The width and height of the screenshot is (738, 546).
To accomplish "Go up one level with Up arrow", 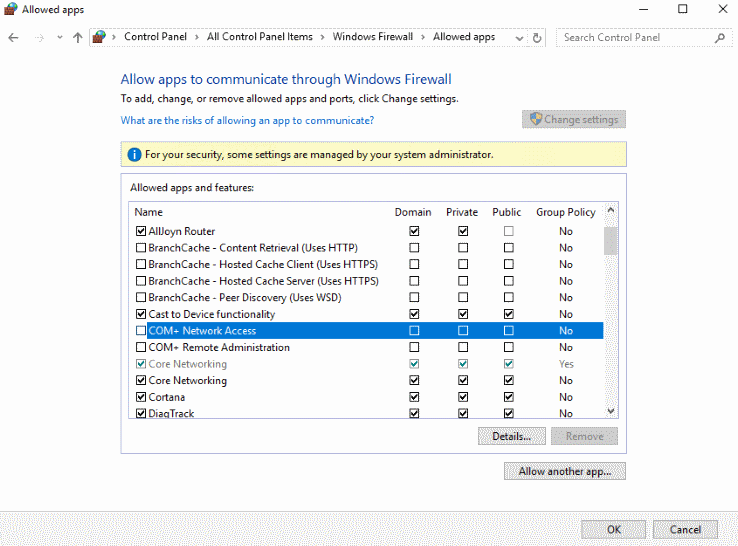I will [x=78, y=38].
